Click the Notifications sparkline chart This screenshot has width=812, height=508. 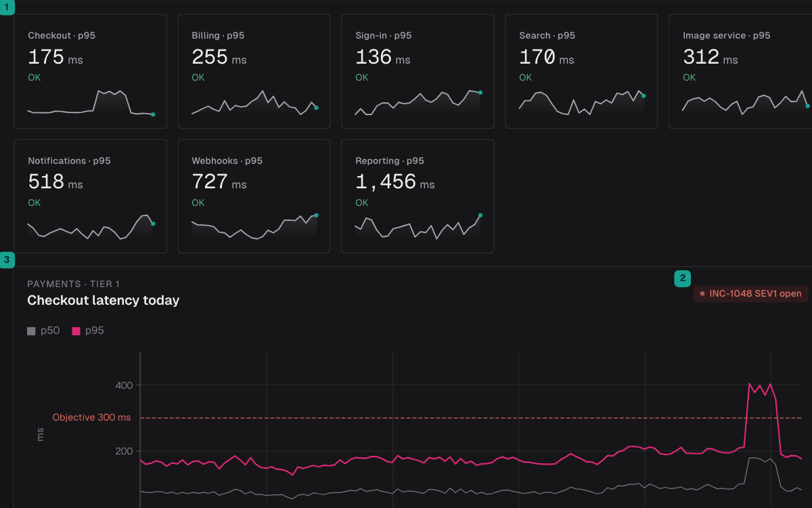(91, 227)
